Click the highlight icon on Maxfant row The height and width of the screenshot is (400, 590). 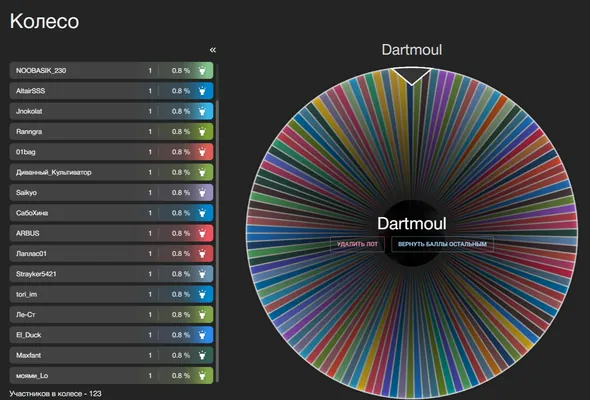pyautogui.click(x=202, y=355)
